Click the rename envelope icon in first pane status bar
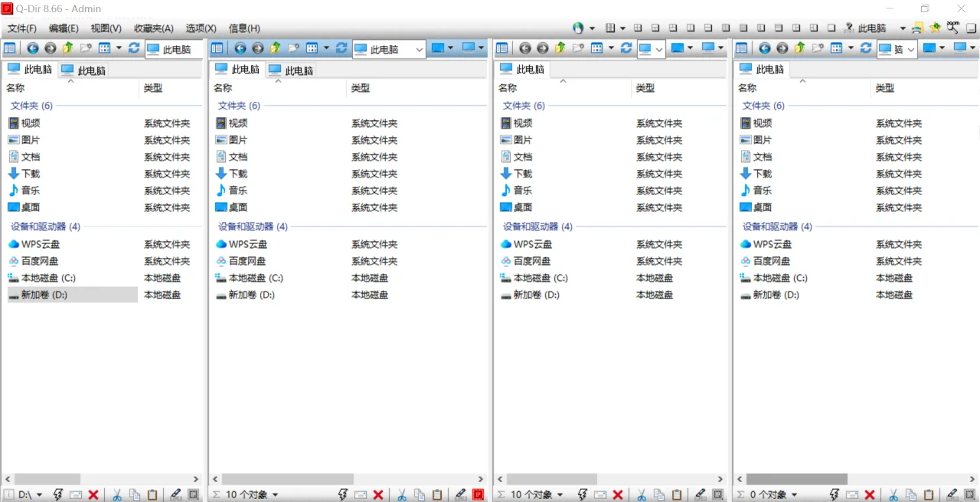 coord(76,495)
